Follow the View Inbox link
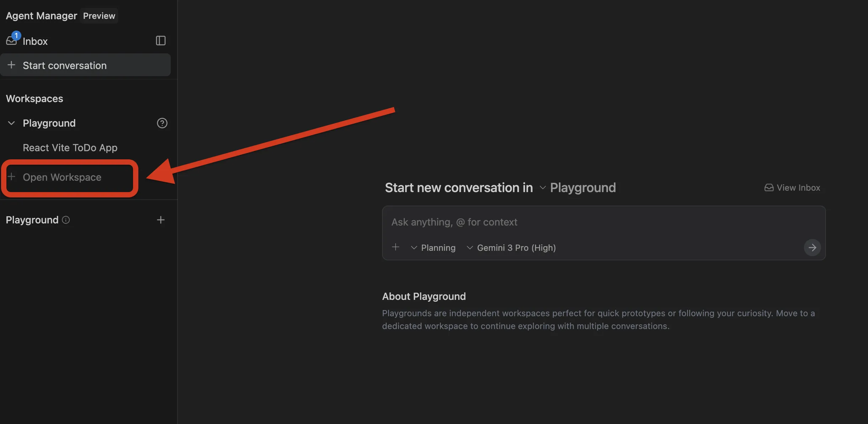The width and height of the screenshot is (868, 424). pos(793,187)
